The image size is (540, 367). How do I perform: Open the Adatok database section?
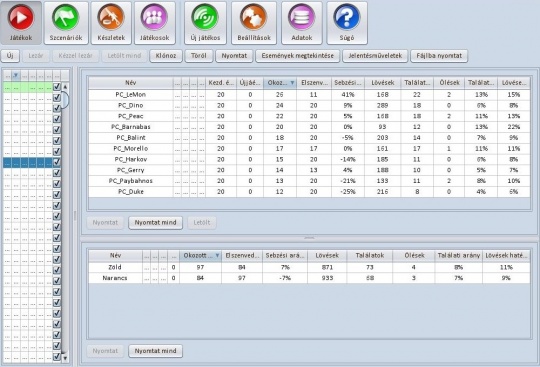302,23
